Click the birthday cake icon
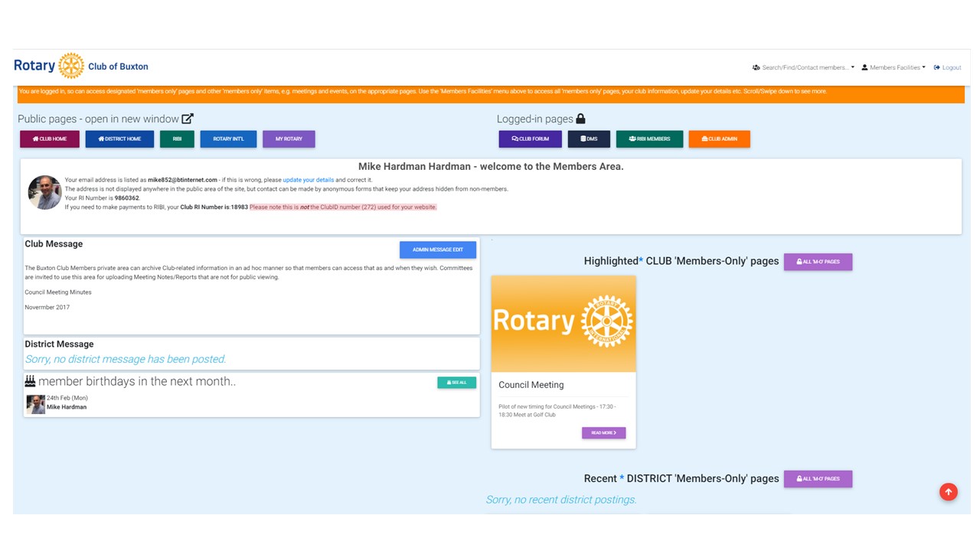Viewport: 980px width, 551px height. 30,381
